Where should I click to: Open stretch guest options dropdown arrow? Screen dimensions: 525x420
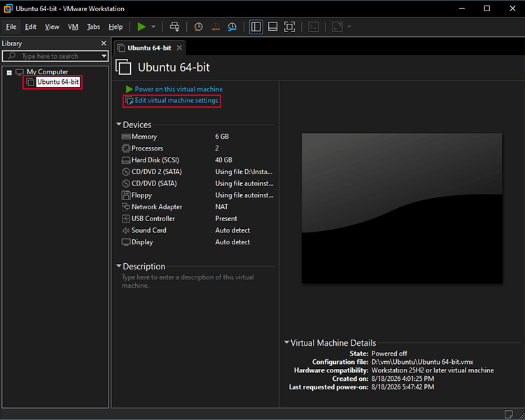[349, 27]
